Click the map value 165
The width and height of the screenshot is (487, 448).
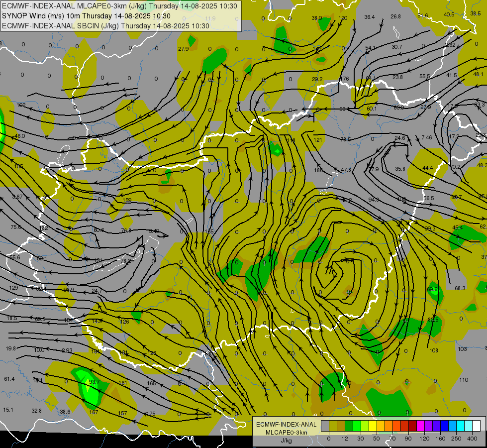point(151,383)
